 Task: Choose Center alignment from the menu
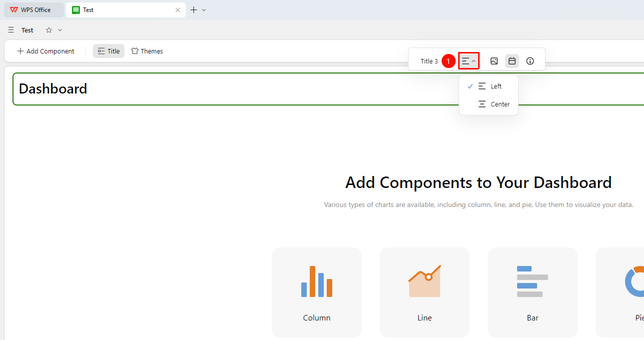click(489, 104)
